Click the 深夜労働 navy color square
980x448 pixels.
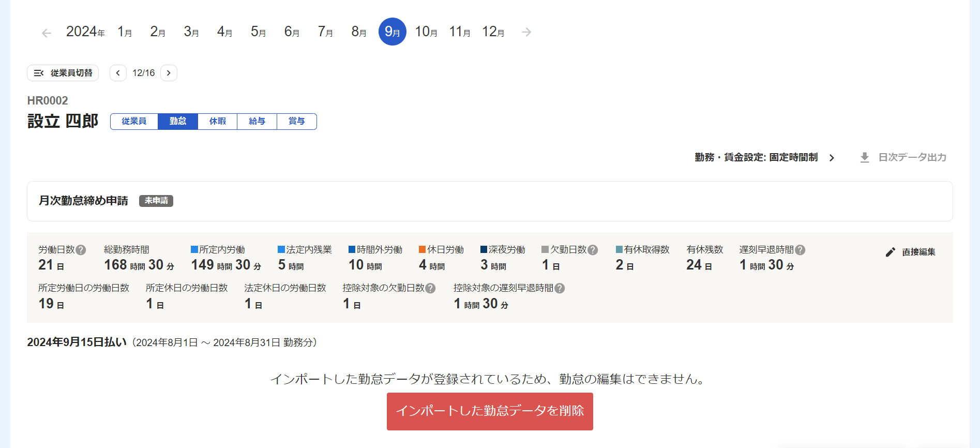coord(484,249)
